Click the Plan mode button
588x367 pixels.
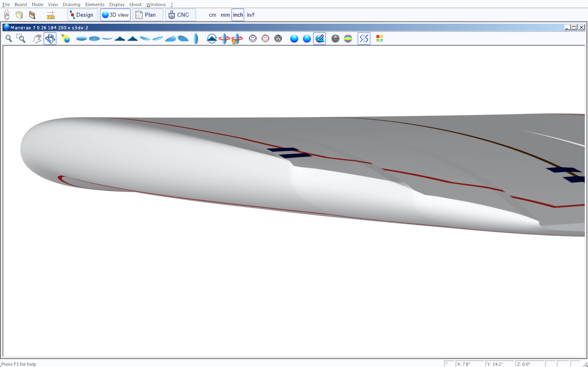(148, 15)
